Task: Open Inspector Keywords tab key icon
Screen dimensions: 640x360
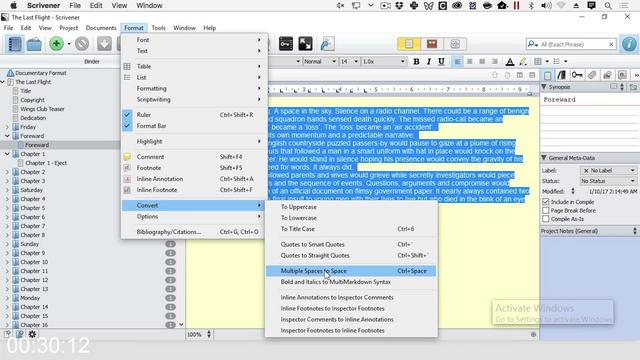Action: click(577, 75)
